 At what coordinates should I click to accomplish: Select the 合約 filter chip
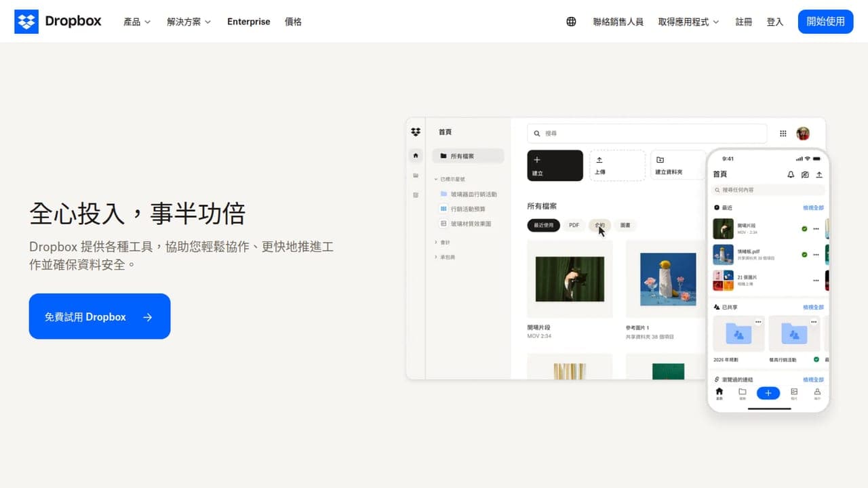[599, 225]
